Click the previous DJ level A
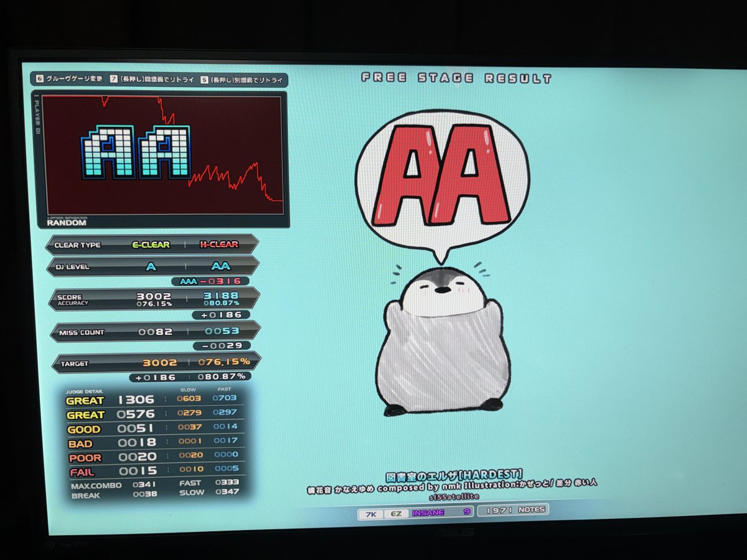The image size is (747, 560). tap(151, 266)
